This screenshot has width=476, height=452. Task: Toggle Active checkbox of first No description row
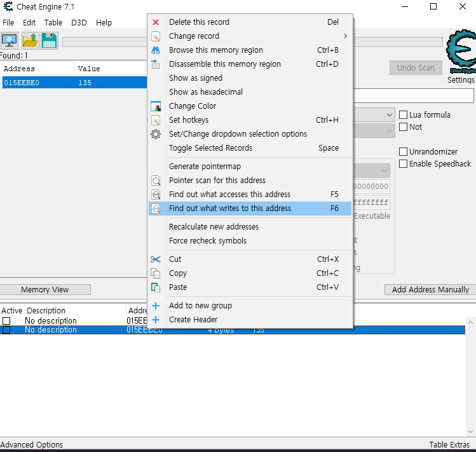pos(6,321)
